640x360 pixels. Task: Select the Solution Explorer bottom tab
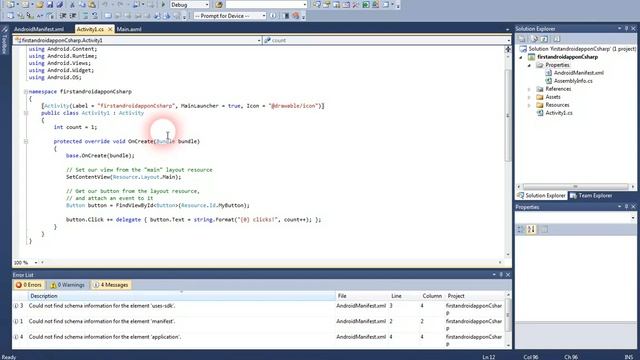(542, 196)
